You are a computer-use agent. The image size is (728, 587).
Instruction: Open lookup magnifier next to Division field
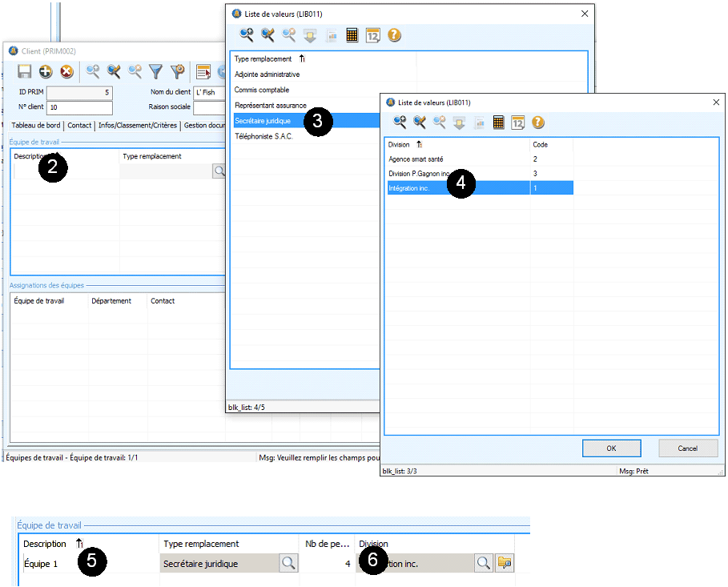click(x=483, y=564)
